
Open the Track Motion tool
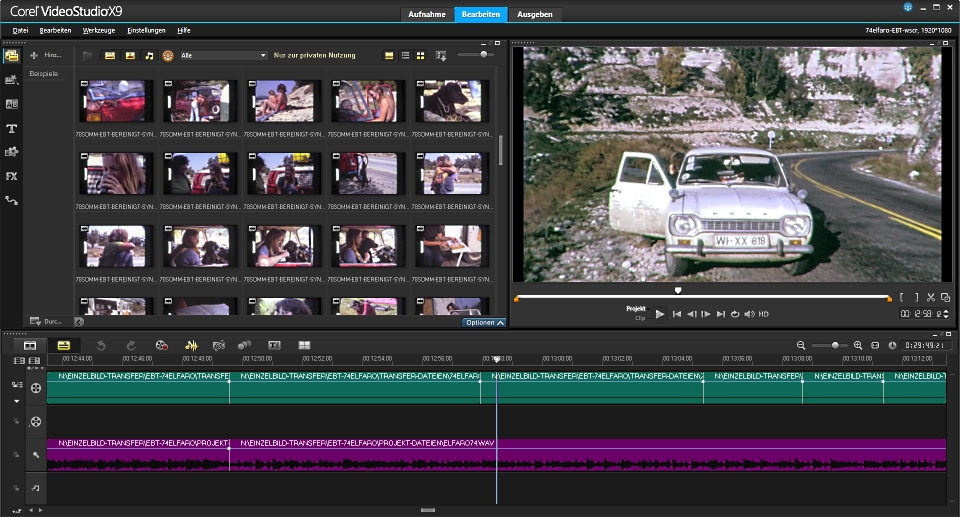coord(245,345)
